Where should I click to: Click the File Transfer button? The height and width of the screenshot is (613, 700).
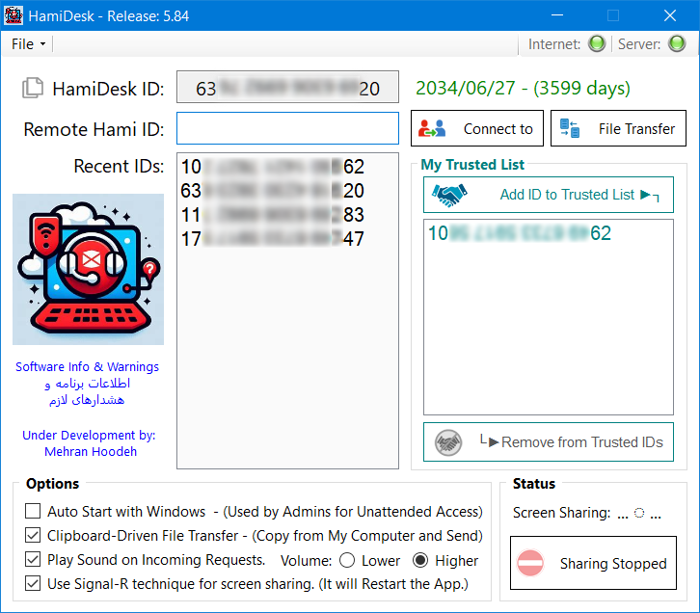coord(618,128)
